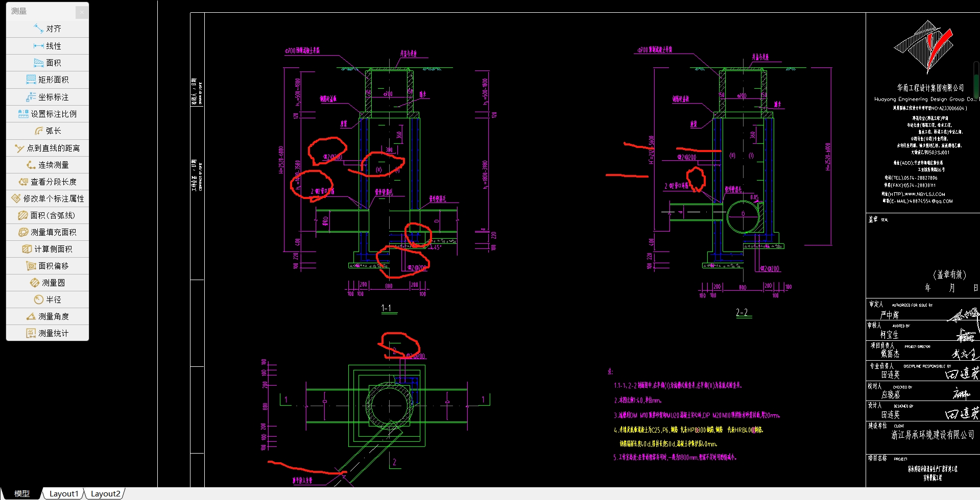Image resolution: width=980 pixels, height=500 pixels.
Task: Select the 测量填充面积 hatch area tool
Action: [47, 232]
